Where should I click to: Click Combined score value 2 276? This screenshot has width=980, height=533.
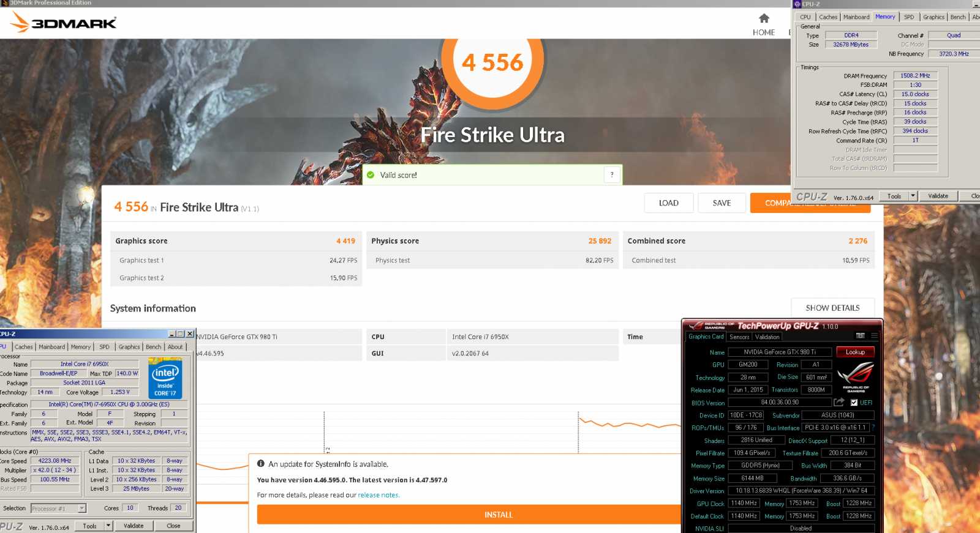click(858, 241)
